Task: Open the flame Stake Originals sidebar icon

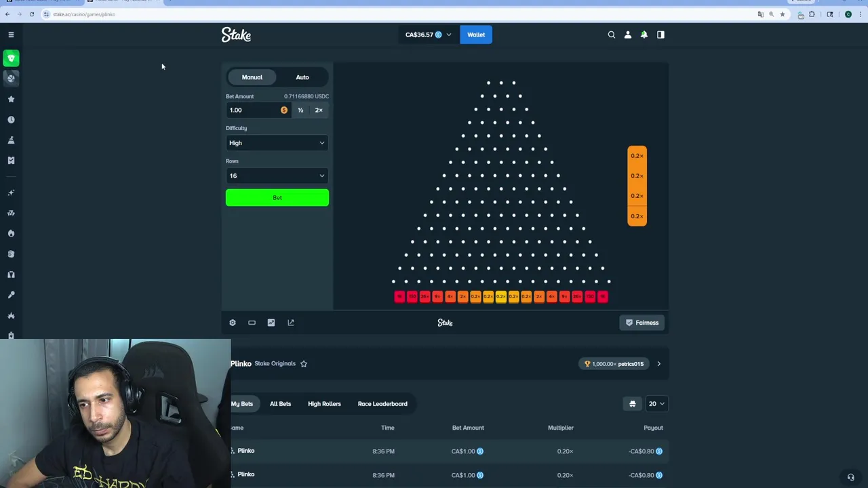Action: point(11,233)
